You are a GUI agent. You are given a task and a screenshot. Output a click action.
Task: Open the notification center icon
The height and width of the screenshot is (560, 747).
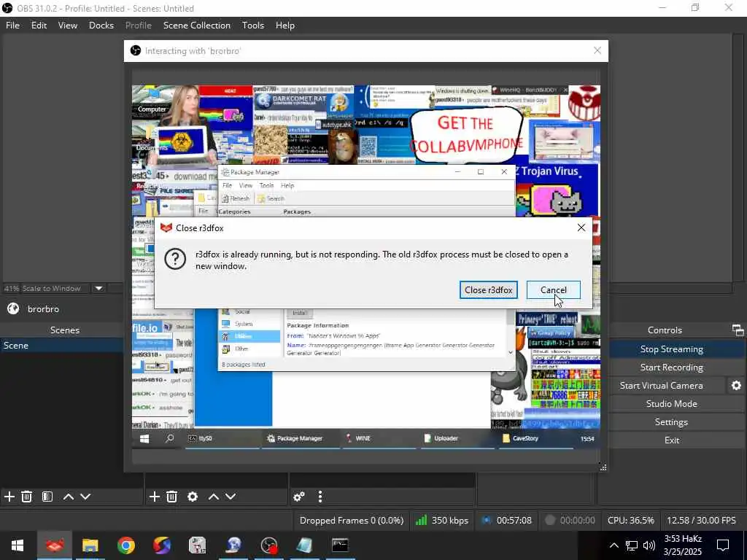coord(723,545)
